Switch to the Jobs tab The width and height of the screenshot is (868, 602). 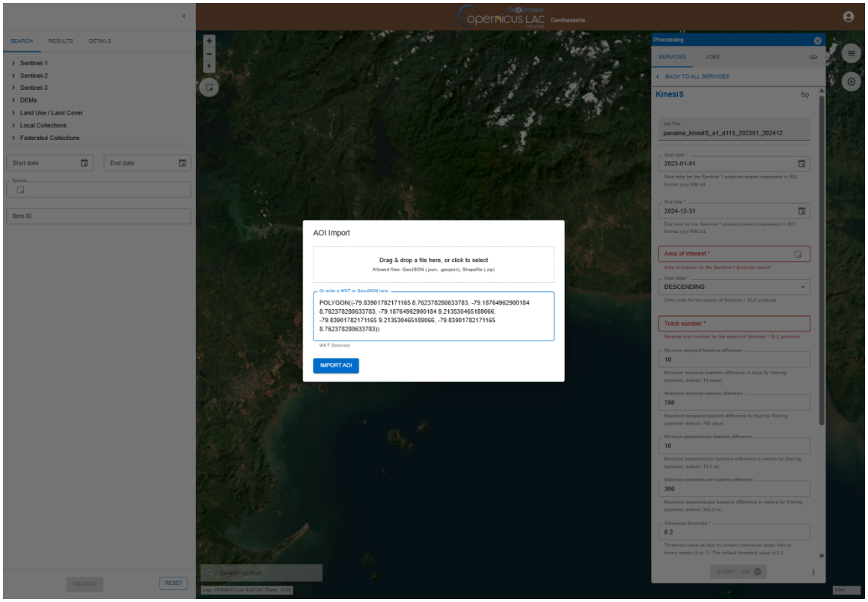[712, 57]
